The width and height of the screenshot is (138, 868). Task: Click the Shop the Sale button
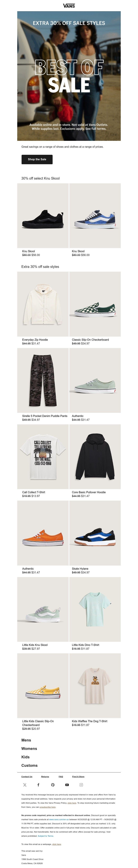click(x=37, y=159)
